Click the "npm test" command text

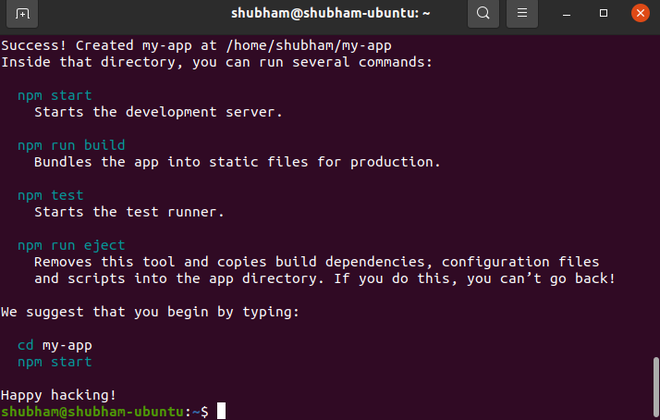click(x=50, y=195)
